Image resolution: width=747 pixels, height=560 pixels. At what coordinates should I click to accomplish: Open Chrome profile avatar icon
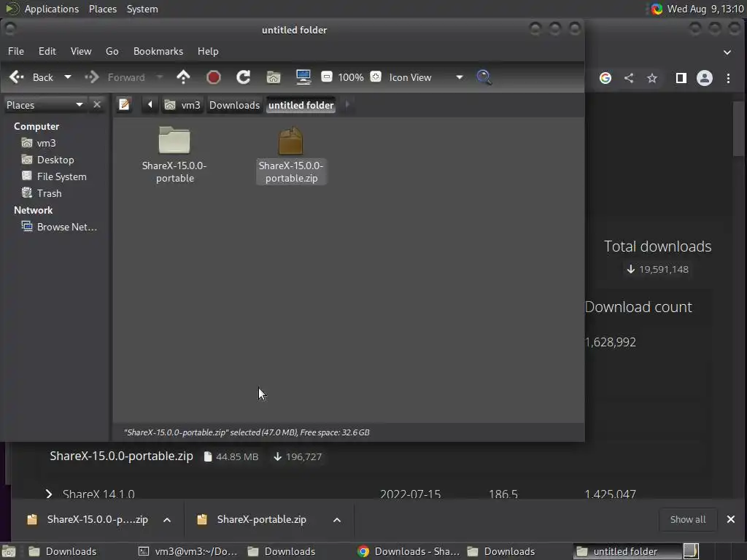coord(705,78)
